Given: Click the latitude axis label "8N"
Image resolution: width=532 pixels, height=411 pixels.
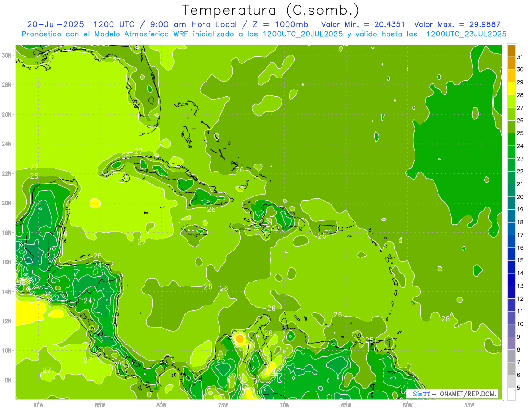Looking at the screenshot, I should coord(9,380).
